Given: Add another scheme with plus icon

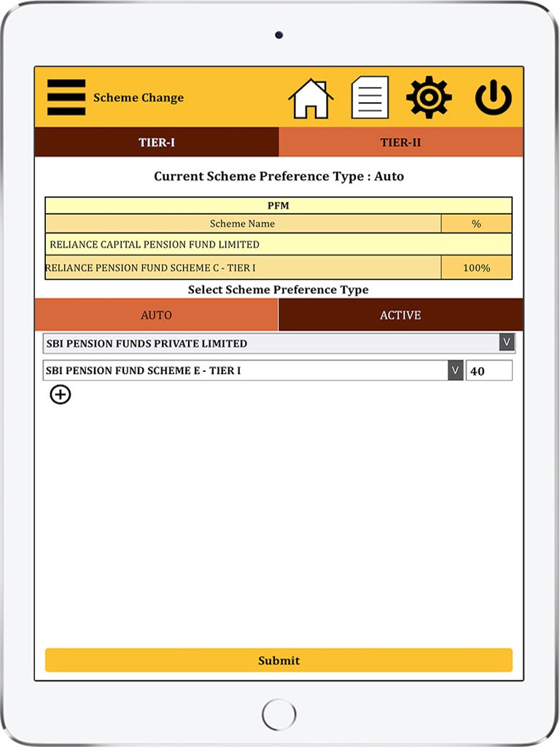Looking at the screenshot, I should point(61,395).
